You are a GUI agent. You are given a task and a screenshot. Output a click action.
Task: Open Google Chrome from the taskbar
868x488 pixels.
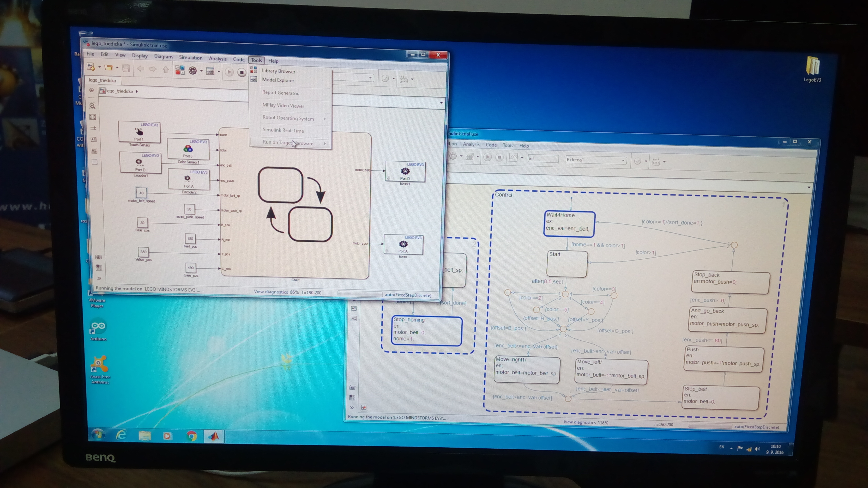coord(191,436)
